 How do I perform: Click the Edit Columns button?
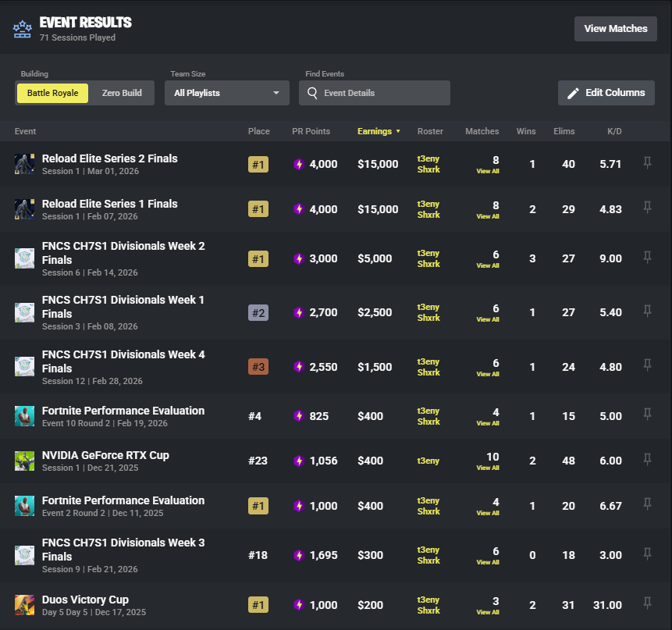click(606, 93)
